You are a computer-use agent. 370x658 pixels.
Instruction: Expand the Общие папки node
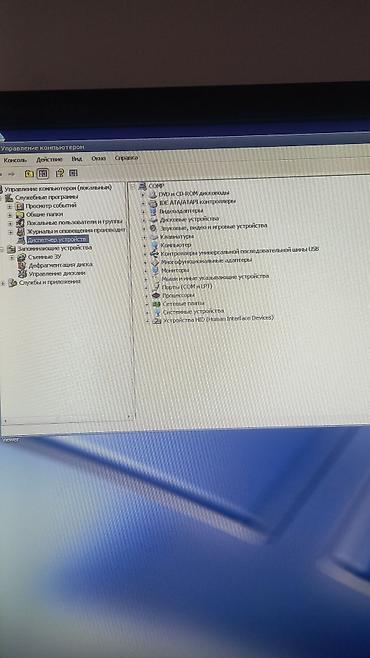coord(10,215)
